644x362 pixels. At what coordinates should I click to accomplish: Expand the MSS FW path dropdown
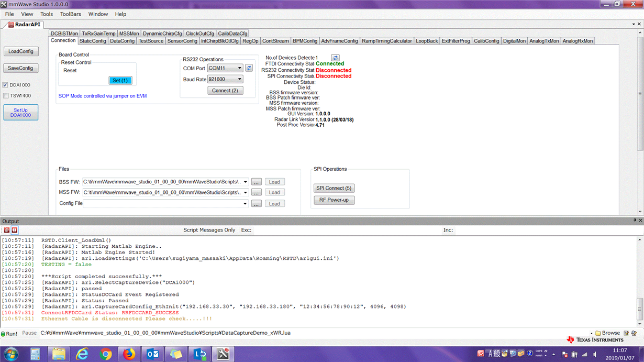246,192
